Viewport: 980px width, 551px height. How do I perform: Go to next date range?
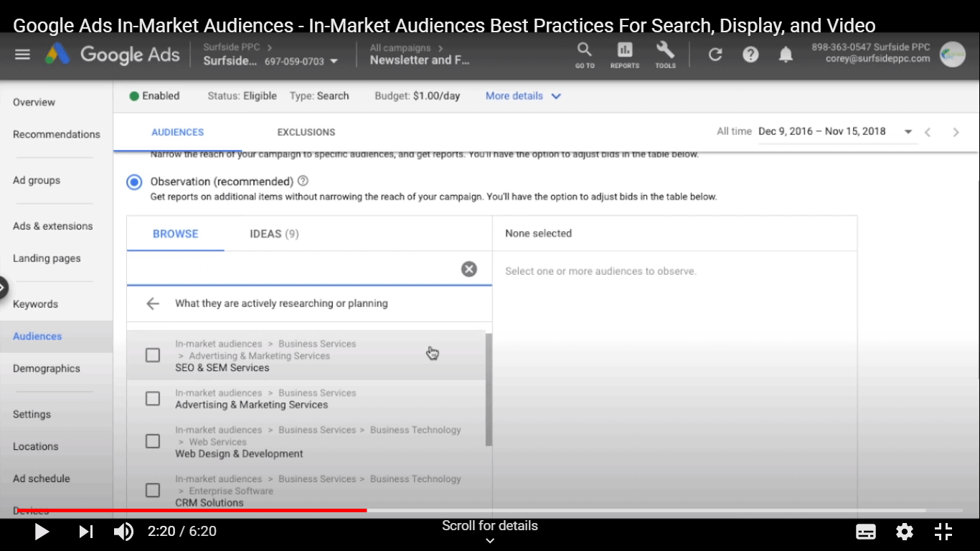[x=956, y=132]
